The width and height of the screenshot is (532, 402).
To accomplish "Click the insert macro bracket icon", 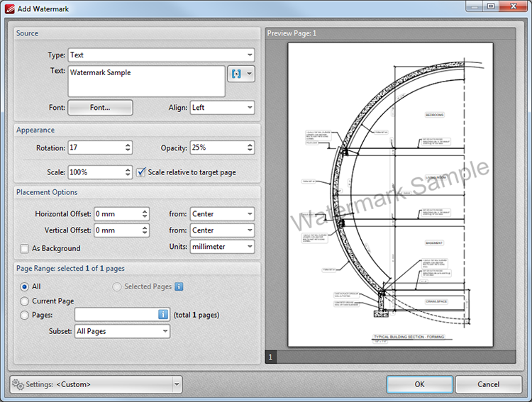I will (236, 74).
